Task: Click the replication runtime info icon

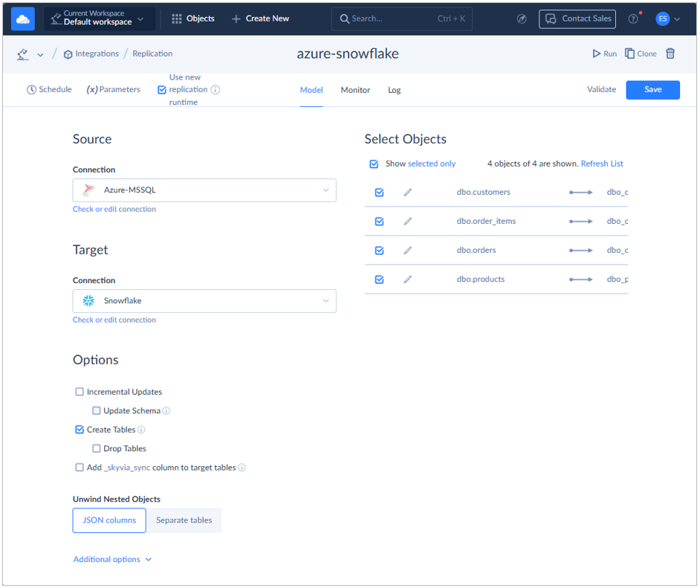Action: pos(215,90)
